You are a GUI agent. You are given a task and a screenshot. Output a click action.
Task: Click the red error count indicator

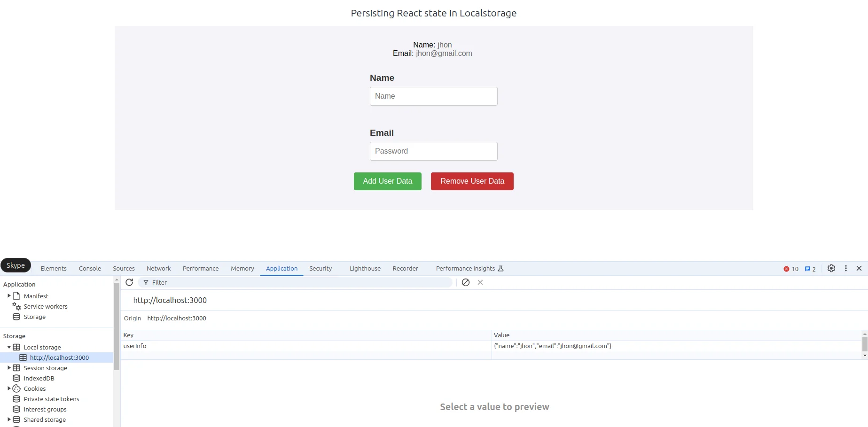791,269
